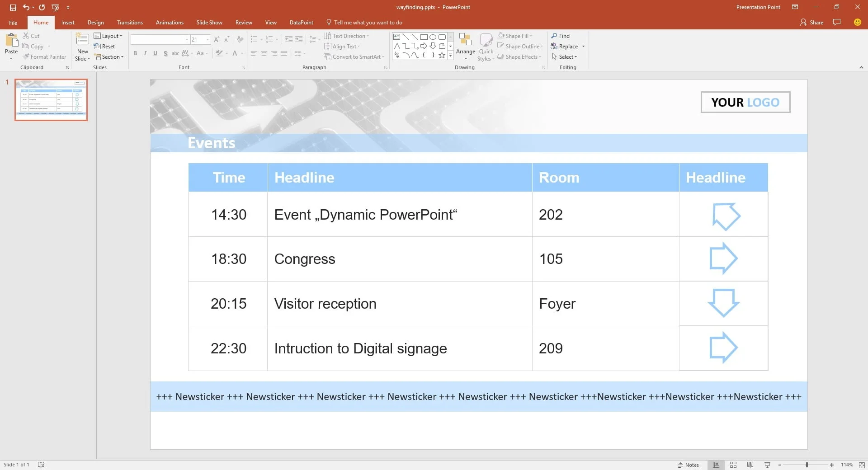Click the Line Spacing icon
This screenshot has width=868, height=470.
click(312, 40)
